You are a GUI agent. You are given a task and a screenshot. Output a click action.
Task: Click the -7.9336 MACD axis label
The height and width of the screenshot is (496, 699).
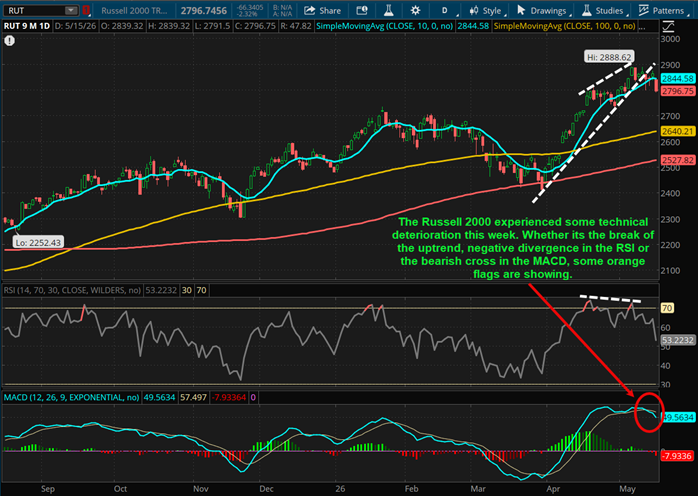coord(676,456)
